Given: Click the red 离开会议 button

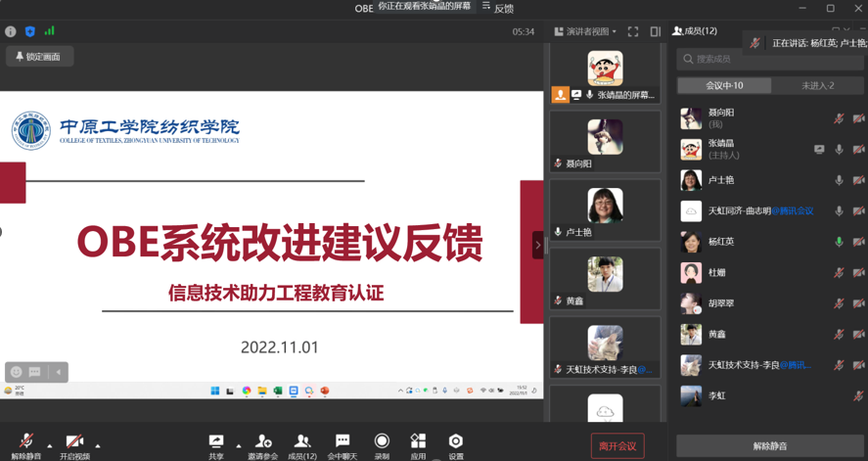Looking at the screenshot, I should pos(617,446).
